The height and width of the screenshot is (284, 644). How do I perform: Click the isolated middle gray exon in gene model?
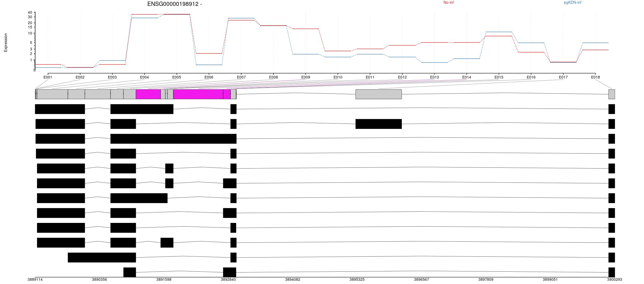379,94
